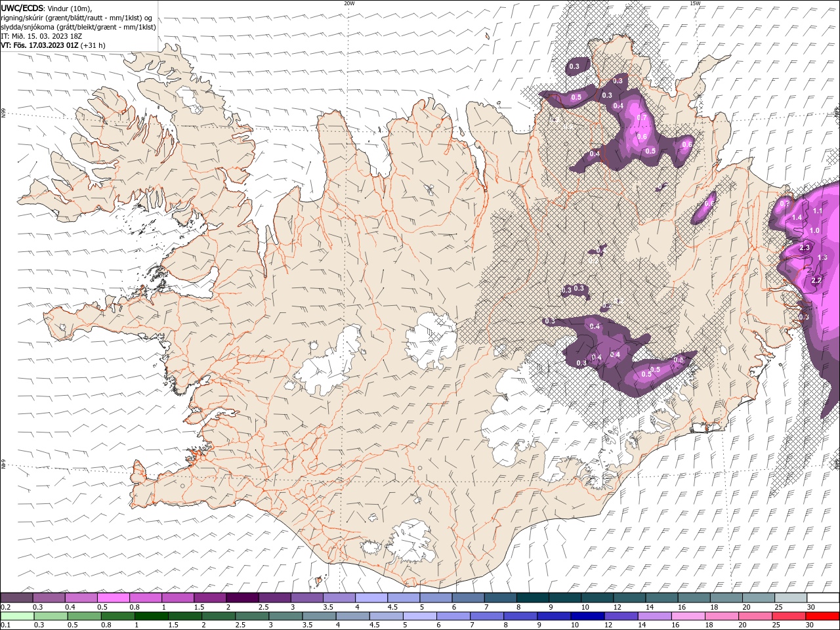The image size is (840, 630).
Task: Click the "20W" longitude label
Action: tap(349, 3)
